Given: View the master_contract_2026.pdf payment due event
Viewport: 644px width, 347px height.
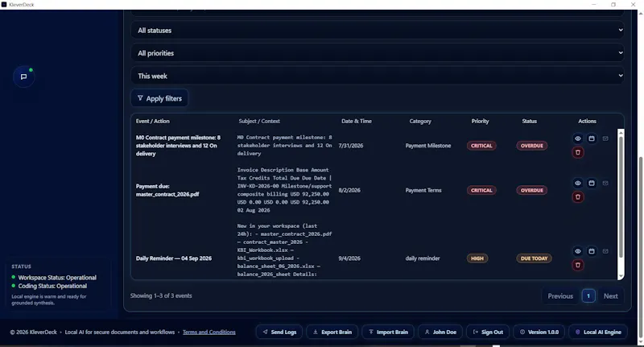Looking at the screenshot, I should (577, 183).
